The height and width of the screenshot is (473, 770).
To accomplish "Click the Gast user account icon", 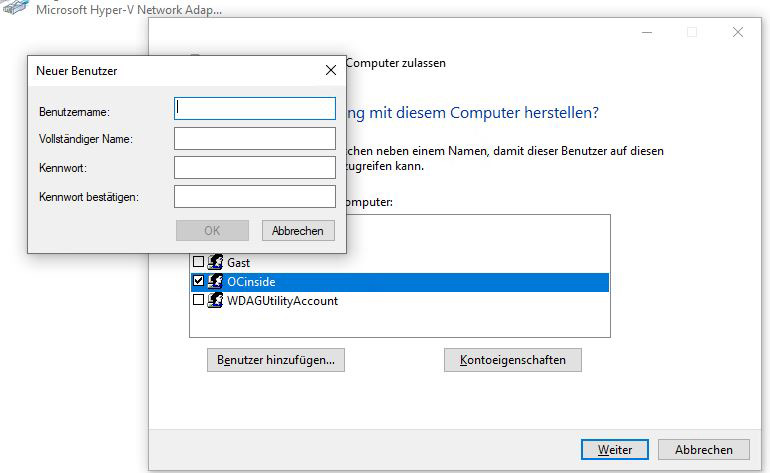I will pos(215,262).
